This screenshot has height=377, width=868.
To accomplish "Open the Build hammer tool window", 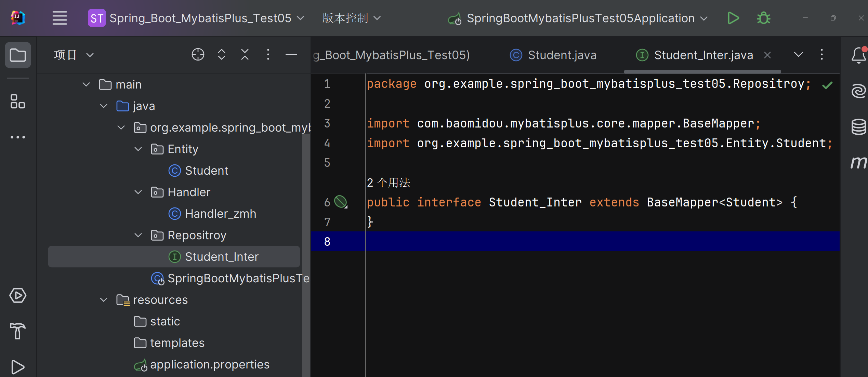I will pyautogui.click(x=18, y=331).
